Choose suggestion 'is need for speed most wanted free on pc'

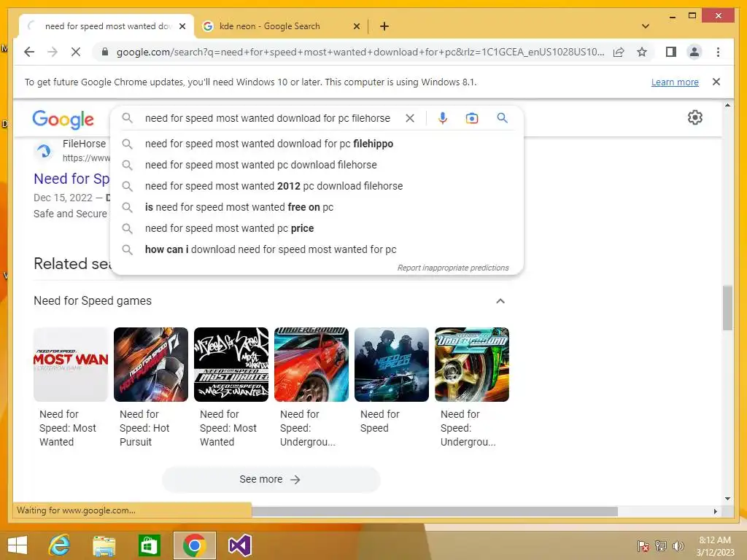317,207
